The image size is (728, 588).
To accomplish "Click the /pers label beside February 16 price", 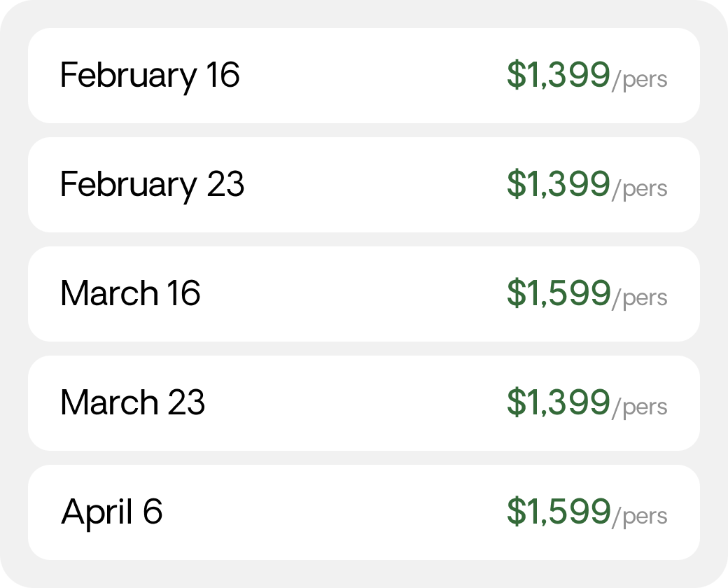I will tap(640, 80).
